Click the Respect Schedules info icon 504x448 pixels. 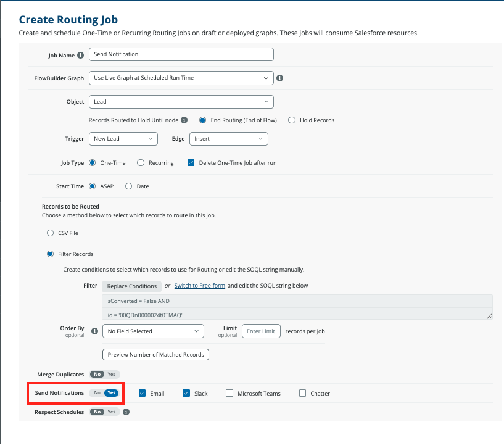pos(126,412)
